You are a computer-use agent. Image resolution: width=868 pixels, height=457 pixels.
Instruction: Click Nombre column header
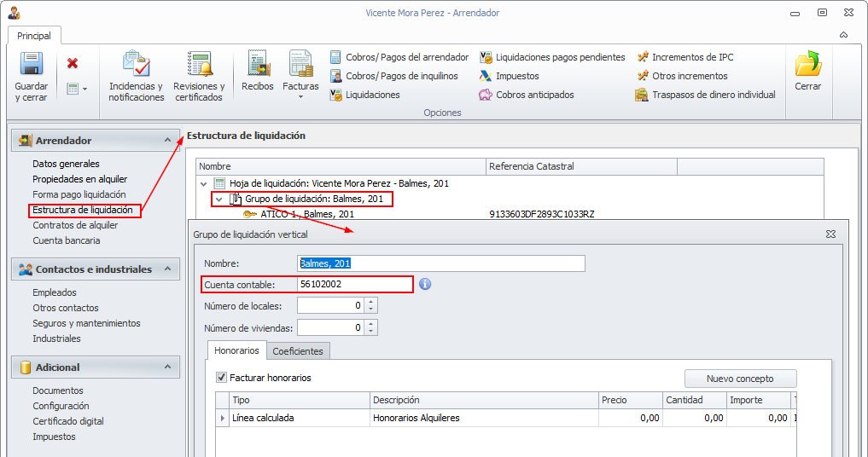click(x=341, y=166)
